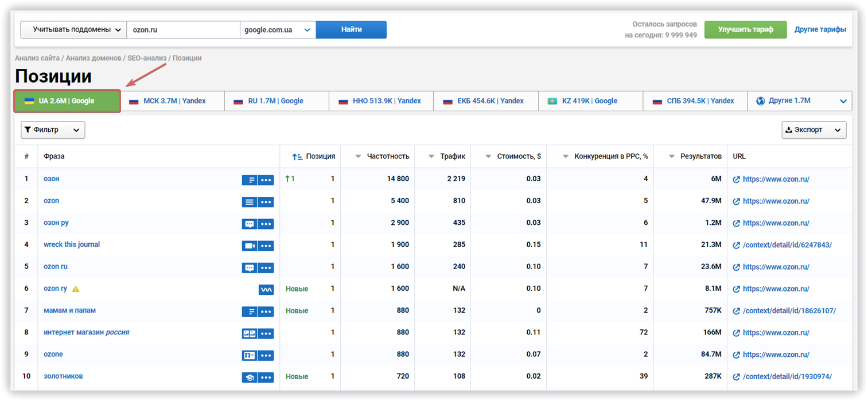Open Анализ доменов breadcrumb link

94,59
